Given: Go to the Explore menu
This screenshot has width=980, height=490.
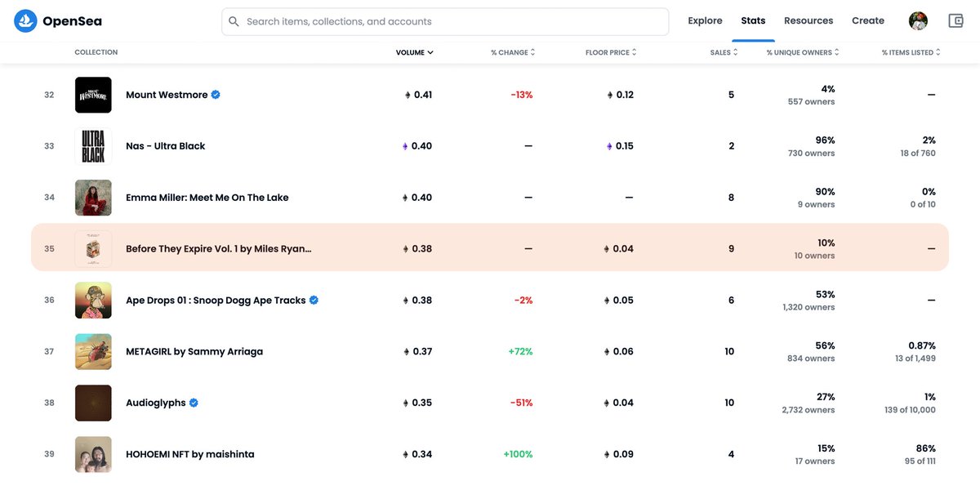Looking at the screenshot, I should (x=705, y=21).
